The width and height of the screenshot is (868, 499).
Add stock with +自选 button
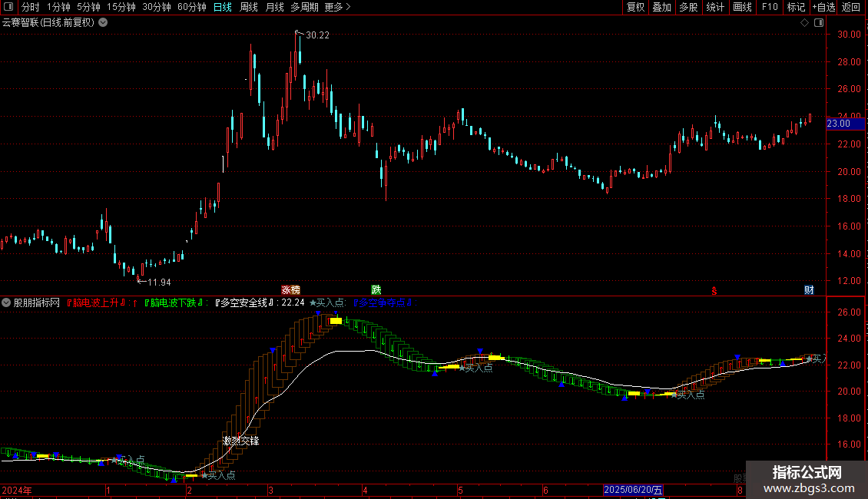[x=823, y=7]
